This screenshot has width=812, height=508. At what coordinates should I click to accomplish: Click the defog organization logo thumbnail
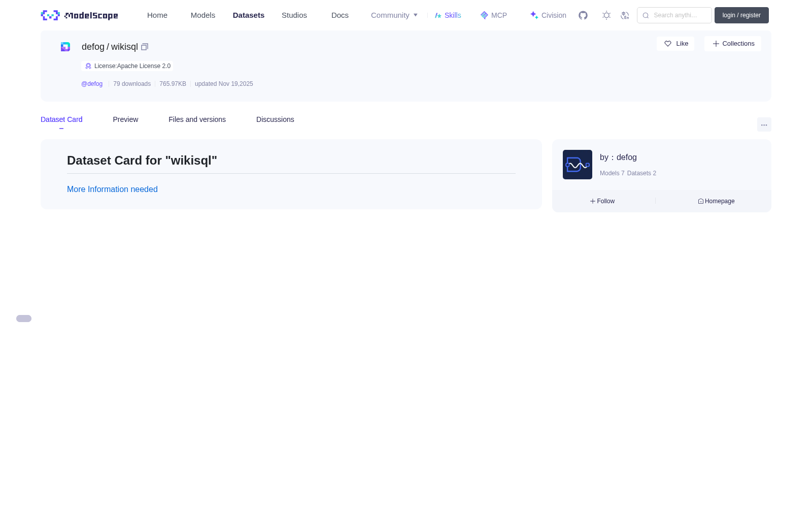coord(578,165)
